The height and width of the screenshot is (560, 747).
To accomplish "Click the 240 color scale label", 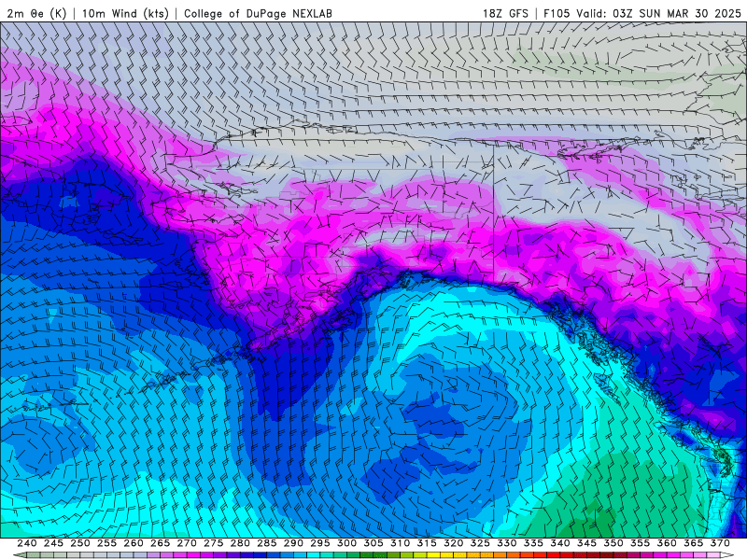I will [27, 543].
